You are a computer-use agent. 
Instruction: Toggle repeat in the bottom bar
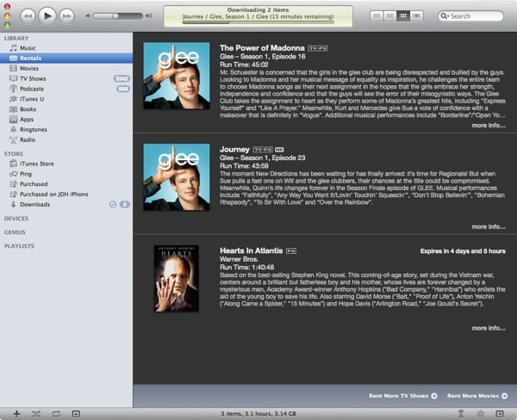pos(56,414)
